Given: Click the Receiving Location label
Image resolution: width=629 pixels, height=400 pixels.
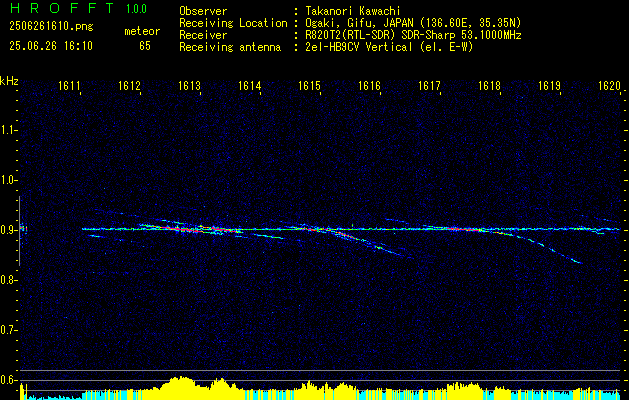Looking at the screenshot, I should (x=233, y=23).
